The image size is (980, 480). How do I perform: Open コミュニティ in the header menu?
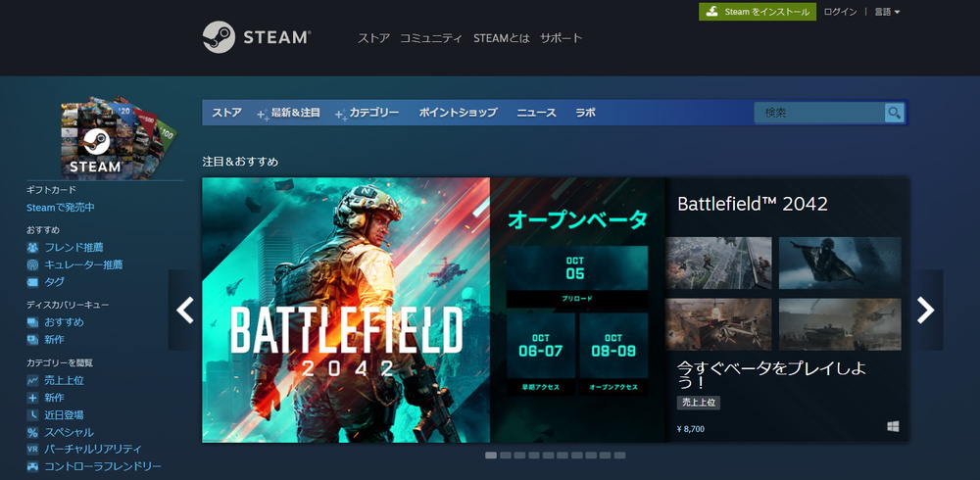click(x=431, y=38)
